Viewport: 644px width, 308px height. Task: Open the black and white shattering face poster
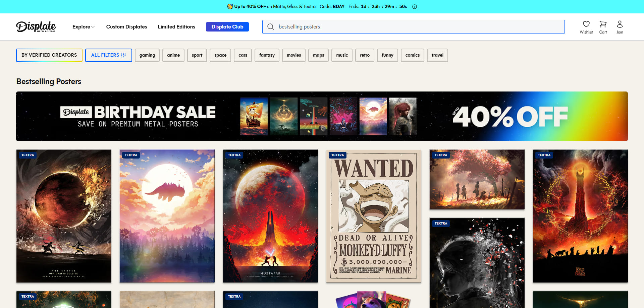tap(477, 263)
